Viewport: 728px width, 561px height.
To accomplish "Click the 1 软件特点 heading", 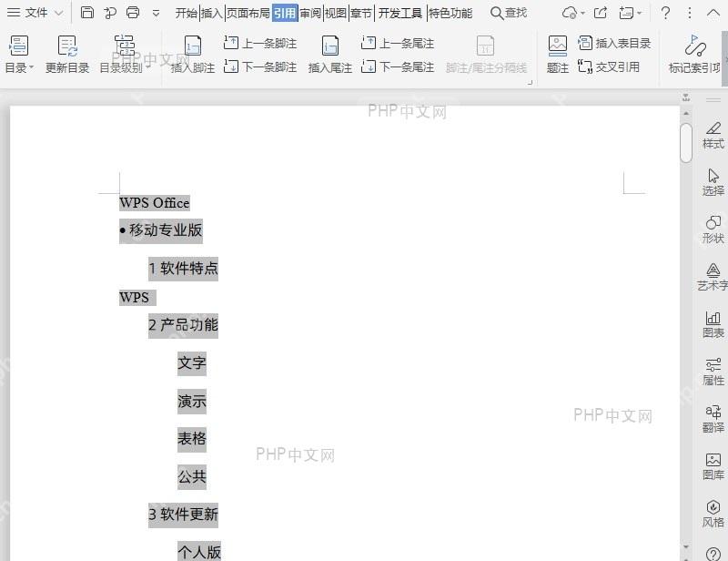I will pos(184,269).
